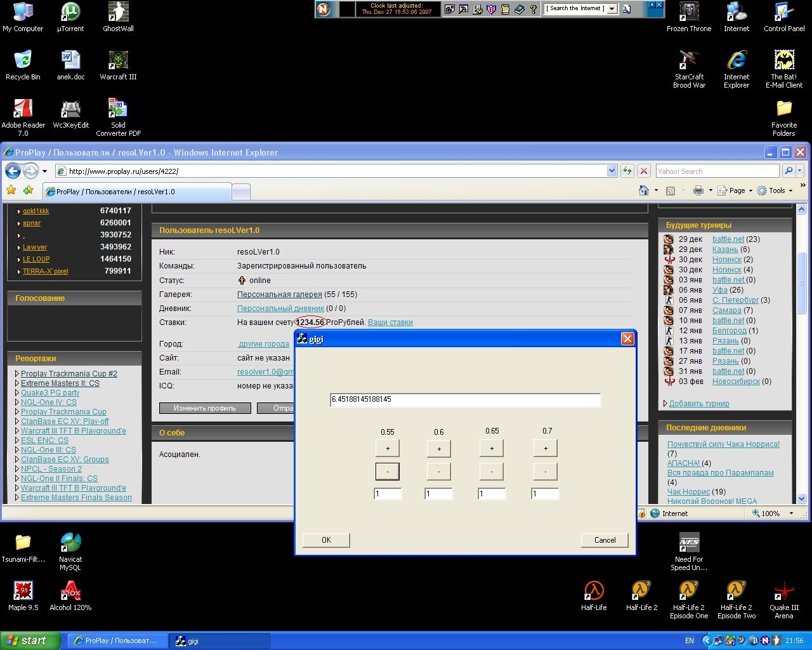Switch to the ProPlay browser tab
The width and height of the screenshot is (812, 650).
(136, 192)
